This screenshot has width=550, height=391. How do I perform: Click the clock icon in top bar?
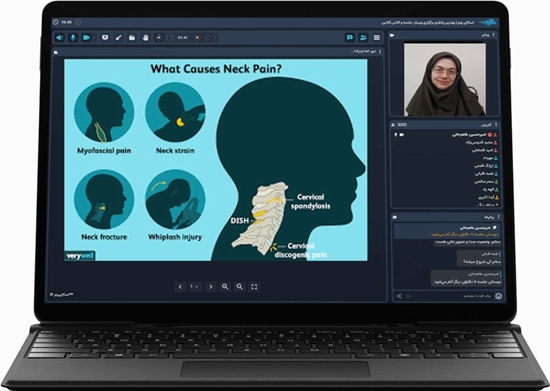click(x=55, y=22)
